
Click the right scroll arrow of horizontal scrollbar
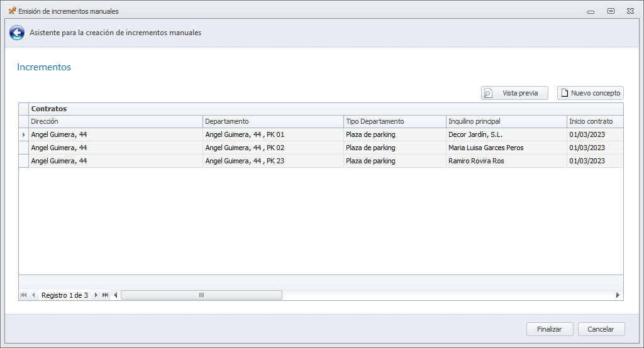(x=618, y=295)
